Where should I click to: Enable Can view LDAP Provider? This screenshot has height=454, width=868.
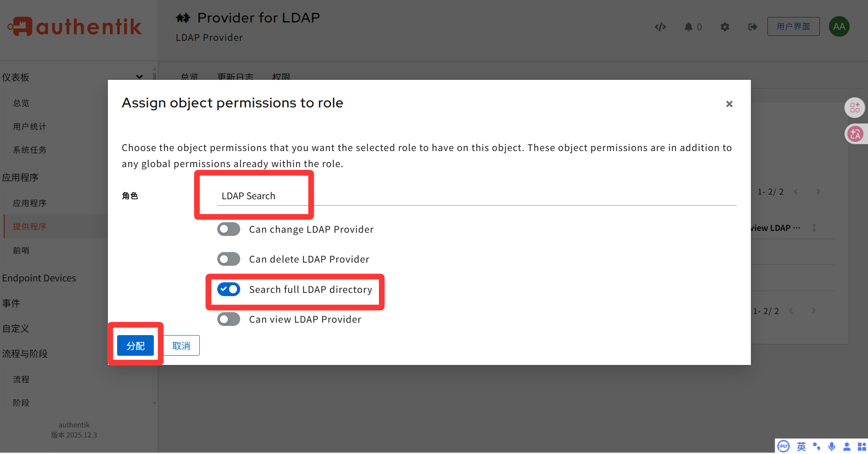click(228, 319)
